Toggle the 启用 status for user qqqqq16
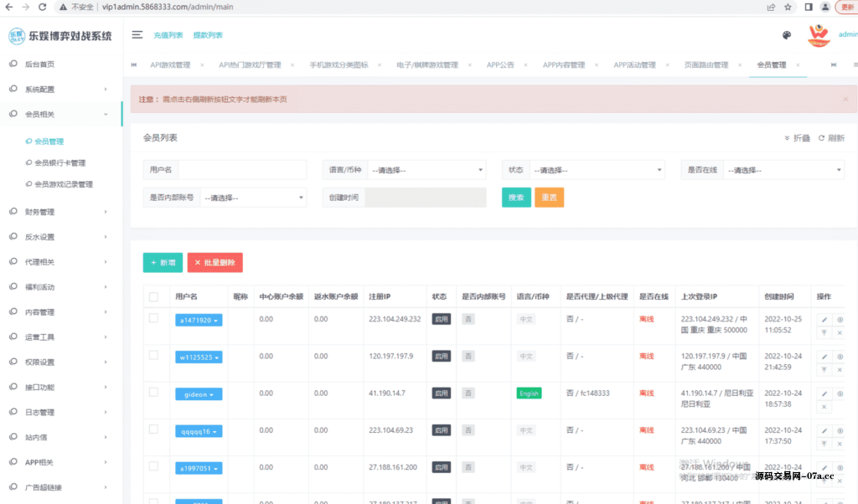This screenshot has height=504, width=858. tap(440, 430)
